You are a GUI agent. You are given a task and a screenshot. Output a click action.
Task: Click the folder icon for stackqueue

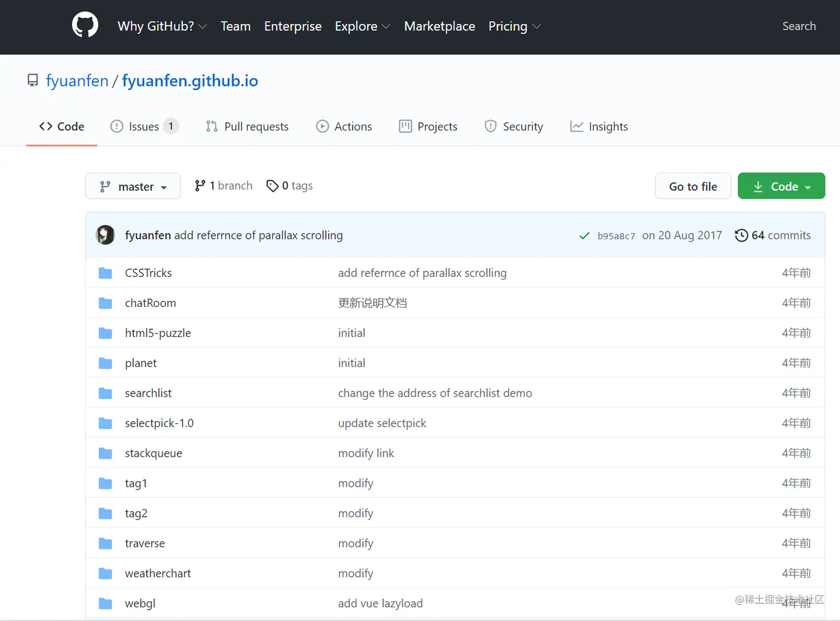click(x=105, y=453)
